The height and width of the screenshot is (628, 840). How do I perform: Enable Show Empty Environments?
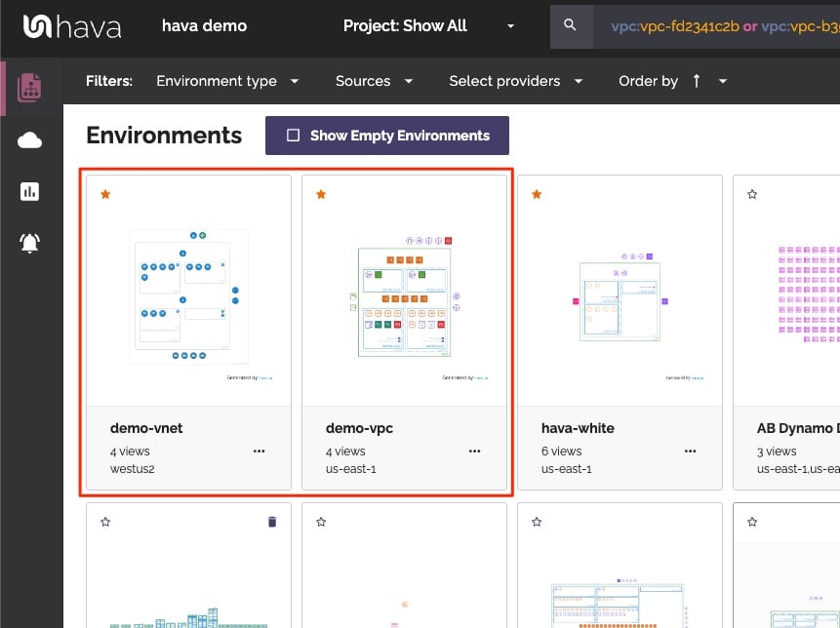387,135
